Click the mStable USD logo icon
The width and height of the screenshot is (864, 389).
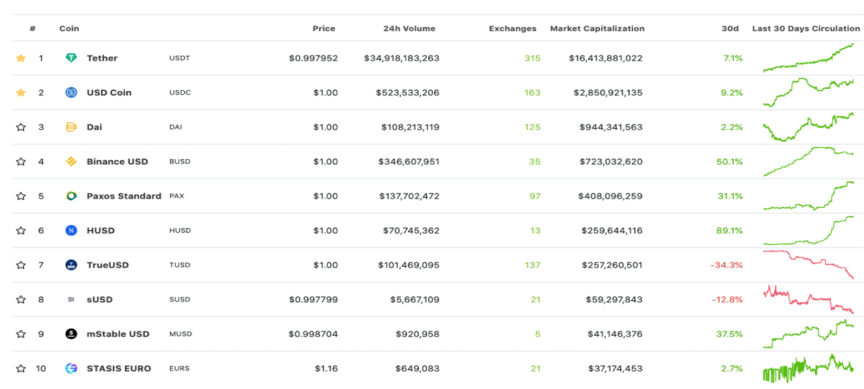click(x=71, y=334)
